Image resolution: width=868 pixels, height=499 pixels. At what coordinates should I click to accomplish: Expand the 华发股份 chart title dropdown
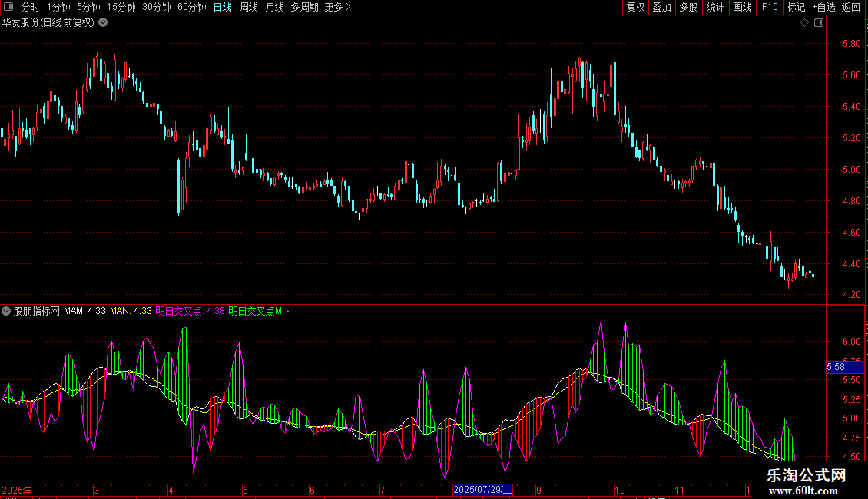pyautogui.click(x=103, y=23)
